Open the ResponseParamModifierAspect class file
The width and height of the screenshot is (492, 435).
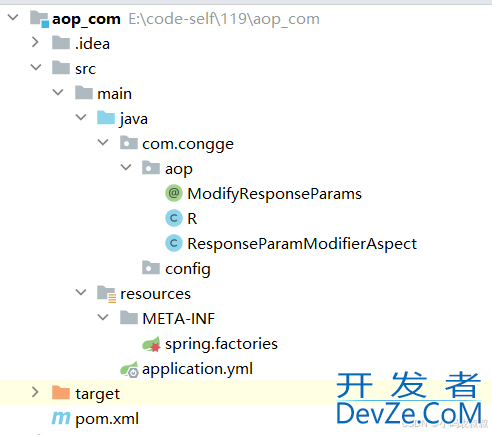[x=302, y=244]
